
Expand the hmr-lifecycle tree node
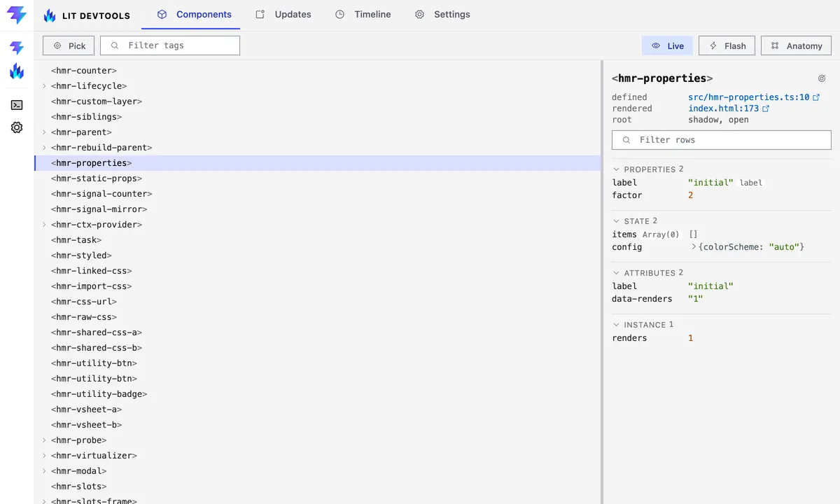coord(44,86)
